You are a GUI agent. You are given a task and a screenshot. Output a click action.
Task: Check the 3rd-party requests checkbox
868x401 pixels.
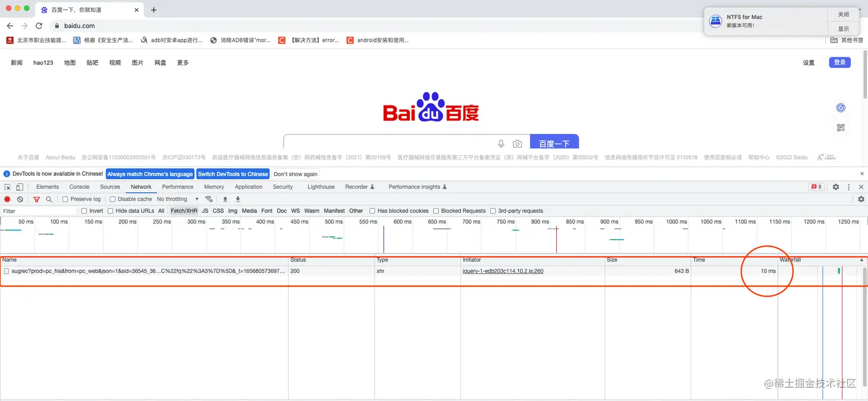[x=493, y=211]
